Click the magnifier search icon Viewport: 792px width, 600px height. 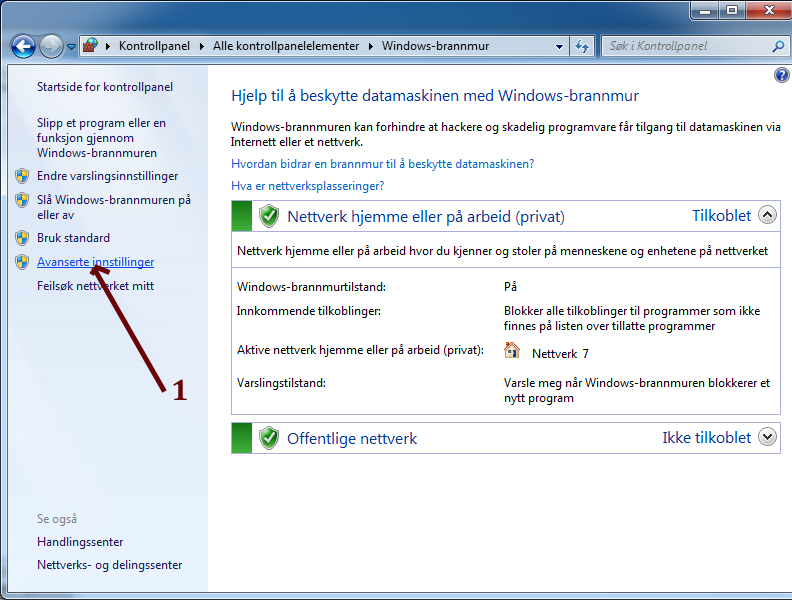pos(778,46)
